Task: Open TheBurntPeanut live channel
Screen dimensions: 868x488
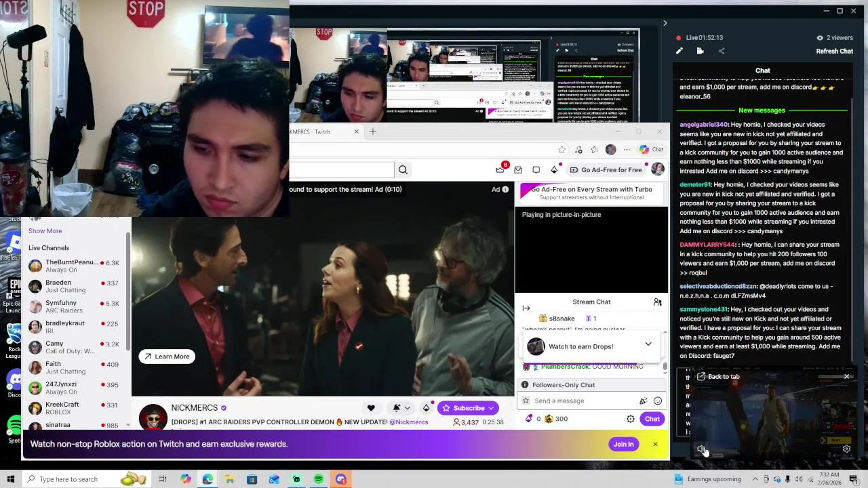Action: (74, 266)
